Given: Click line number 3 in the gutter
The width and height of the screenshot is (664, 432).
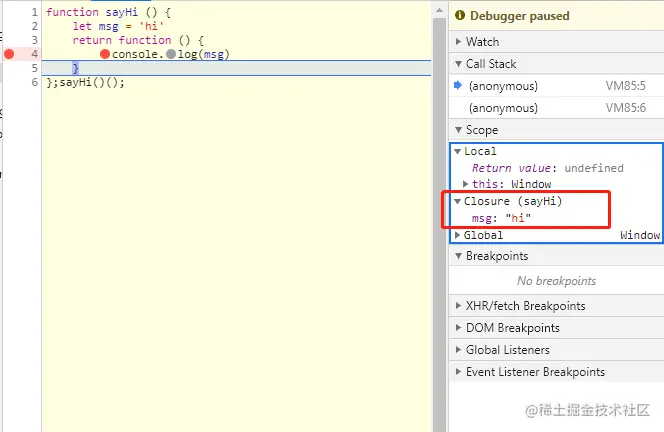Looking at the screenshot, I should pos(34,40).
